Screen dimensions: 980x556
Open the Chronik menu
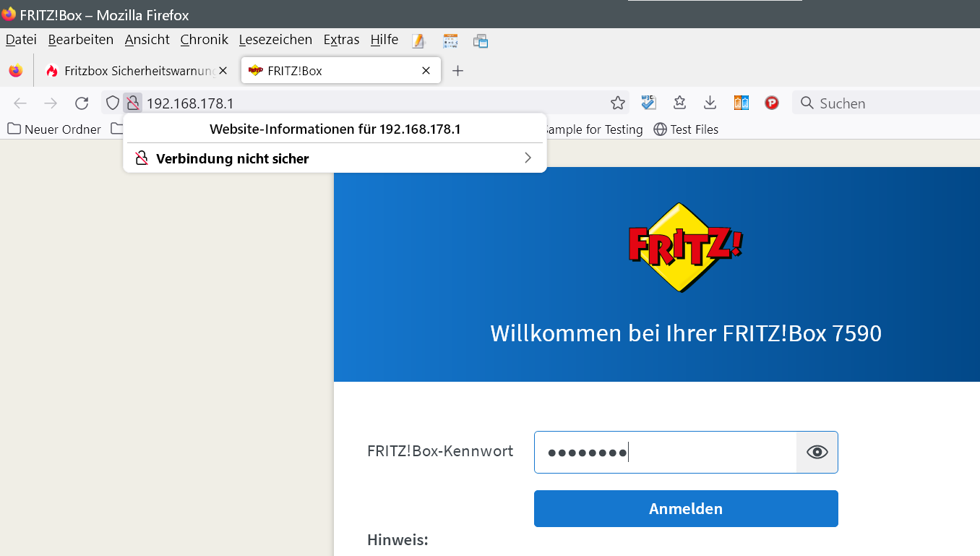pos(205,40)
